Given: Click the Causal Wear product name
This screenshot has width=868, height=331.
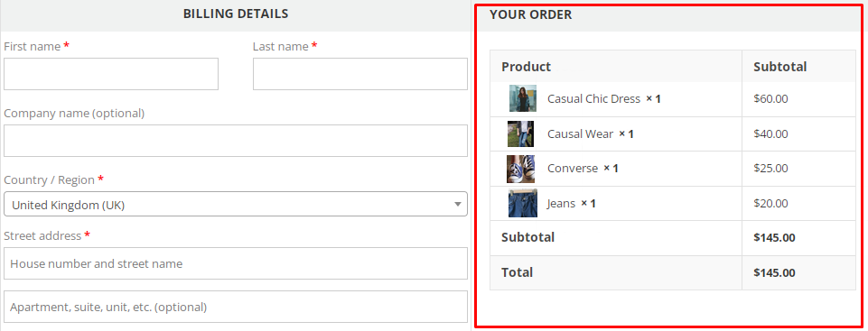Looking at the screenshot, I should pos(580,133).
